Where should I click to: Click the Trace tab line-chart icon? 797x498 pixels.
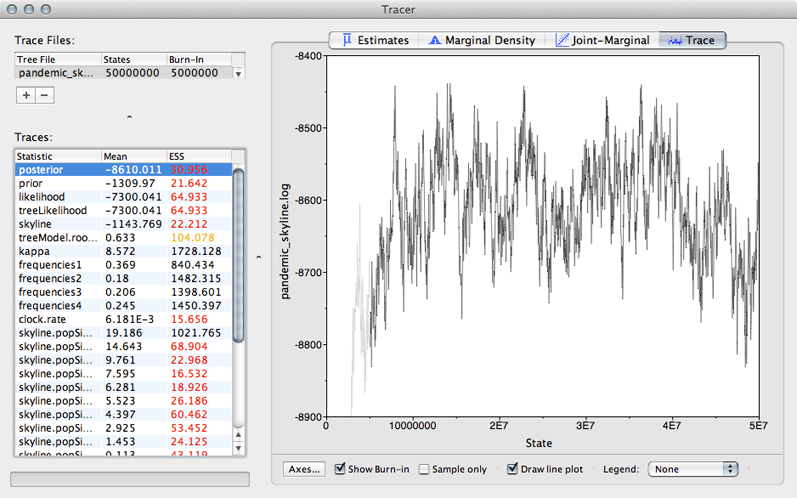675,41
